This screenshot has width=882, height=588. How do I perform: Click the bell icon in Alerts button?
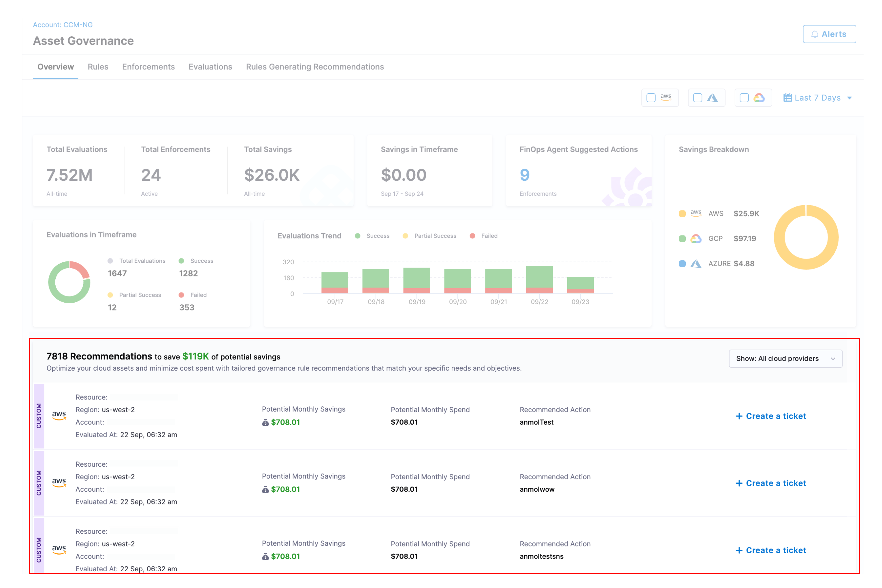pos(815,35)
